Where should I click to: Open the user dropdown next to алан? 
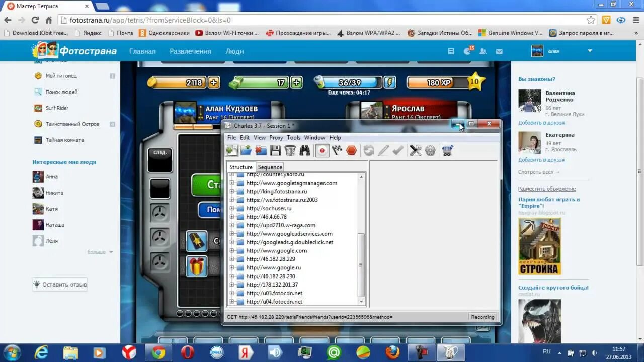point(590,51)
